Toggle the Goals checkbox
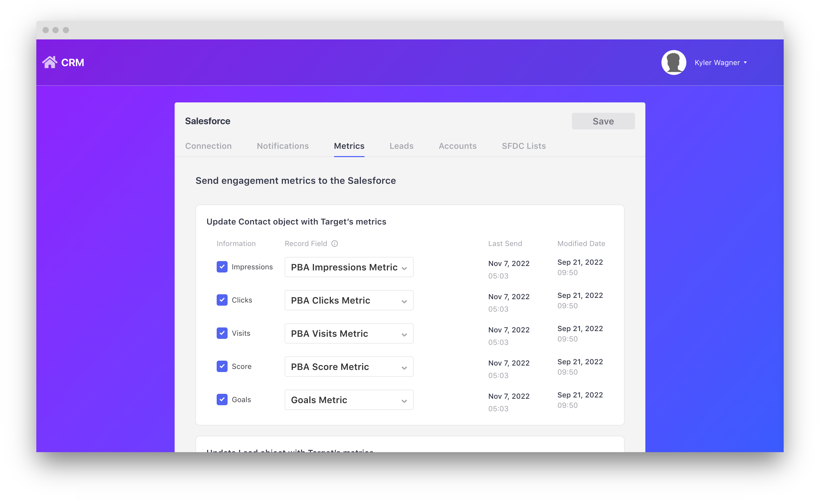 (x=222, y=399)
